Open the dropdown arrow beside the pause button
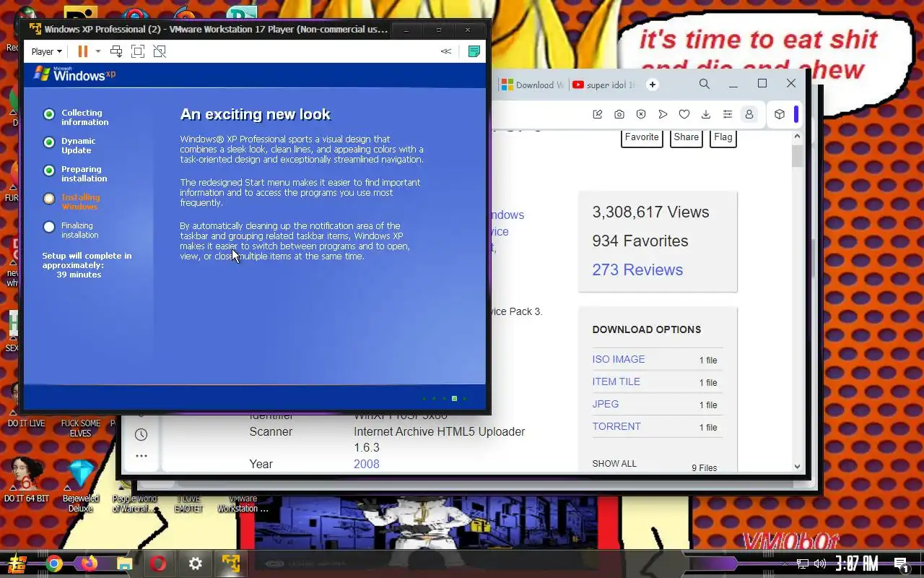Image resolution: width=924 pixels, height=578 pixels. click(x=98, y=51)
